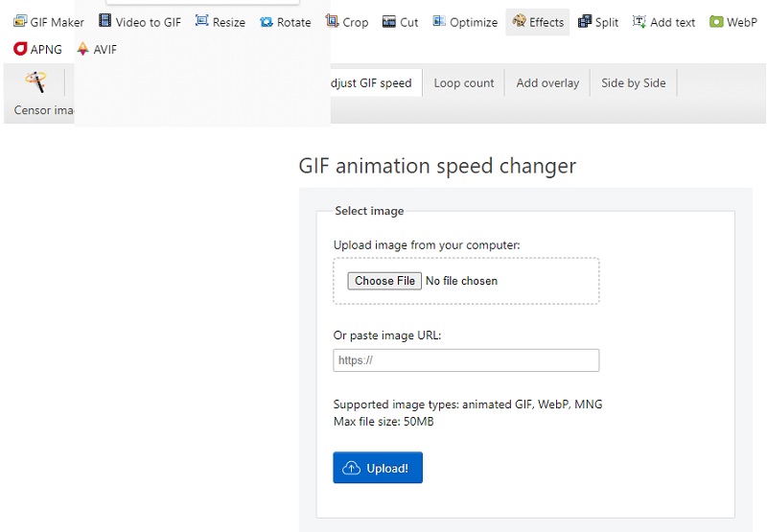This screenshot has width=767, height=532.
Task: Open the Add text tool
Action: pyautogui.click(x=663, y=22)
